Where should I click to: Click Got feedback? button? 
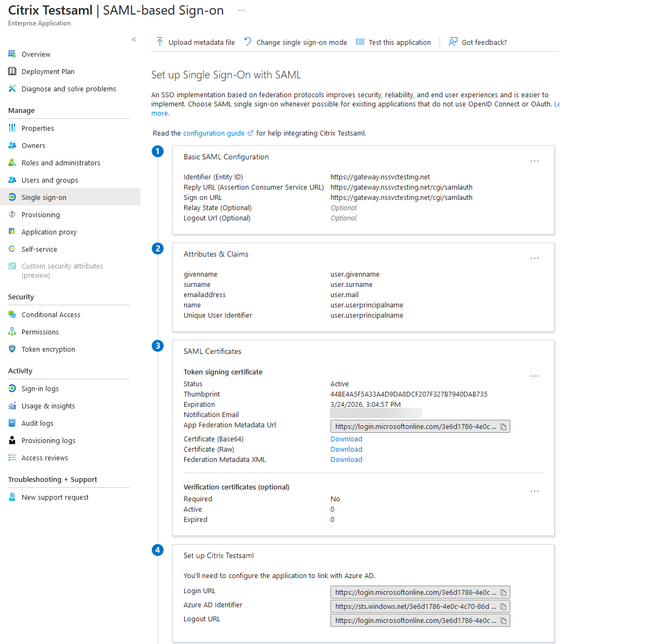[x=478, y=42]
